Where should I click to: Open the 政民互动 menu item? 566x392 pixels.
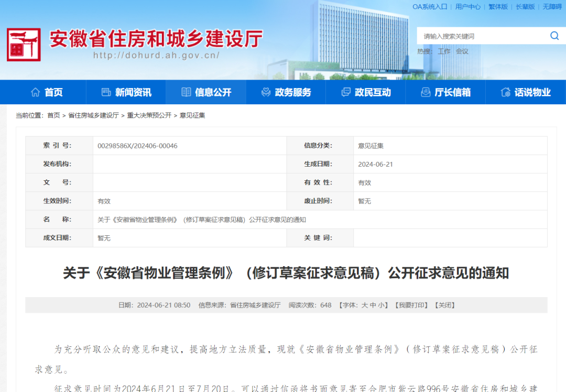373,92
